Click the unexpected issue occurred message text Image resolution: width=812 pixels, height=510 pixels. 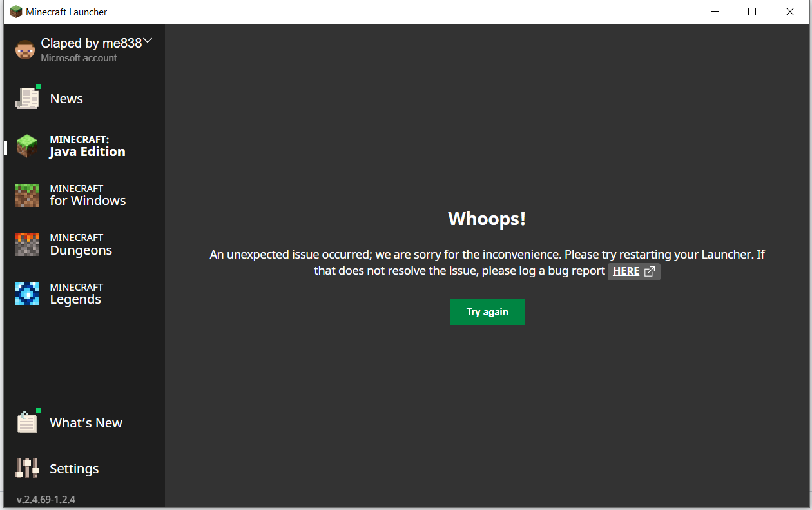point(487,262)
